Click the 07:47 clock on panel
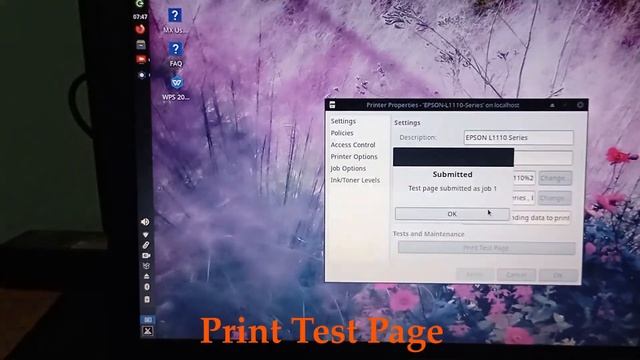This screenshot has width=640, height=360. point(140,17)
